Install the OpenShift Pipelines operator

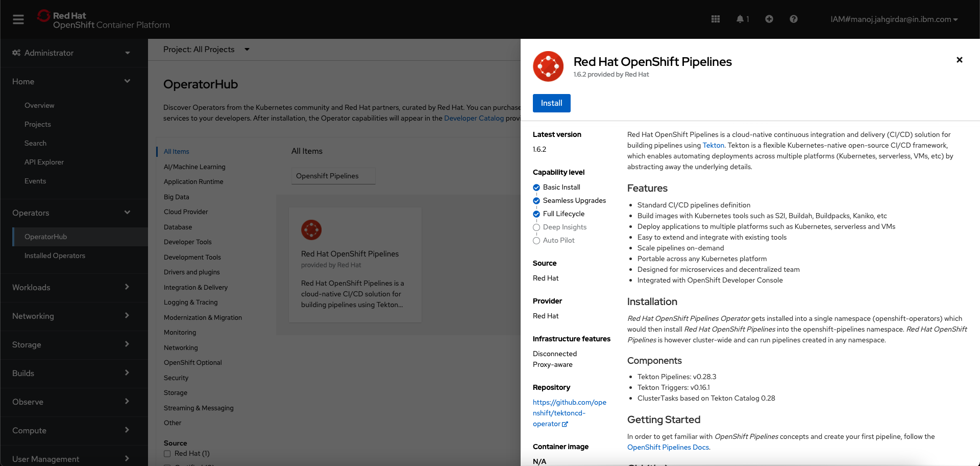552,103
